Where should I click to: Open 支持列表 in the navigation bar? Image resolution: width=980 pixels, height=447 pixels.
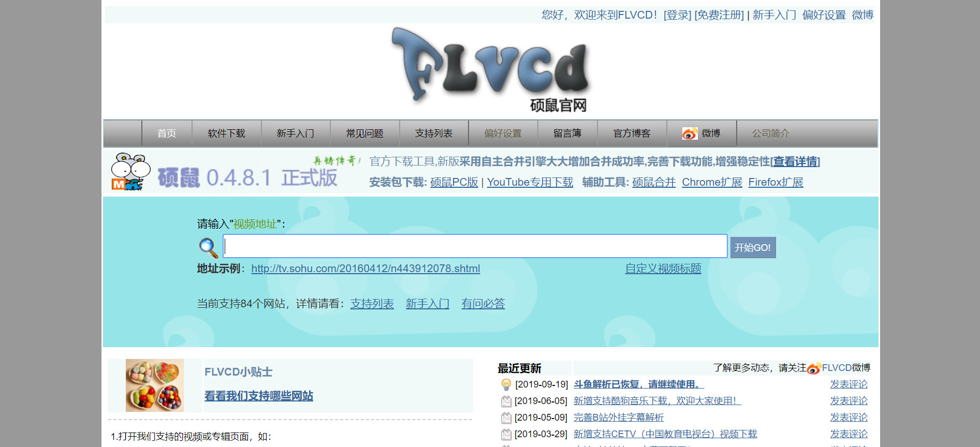pos(434,133)
